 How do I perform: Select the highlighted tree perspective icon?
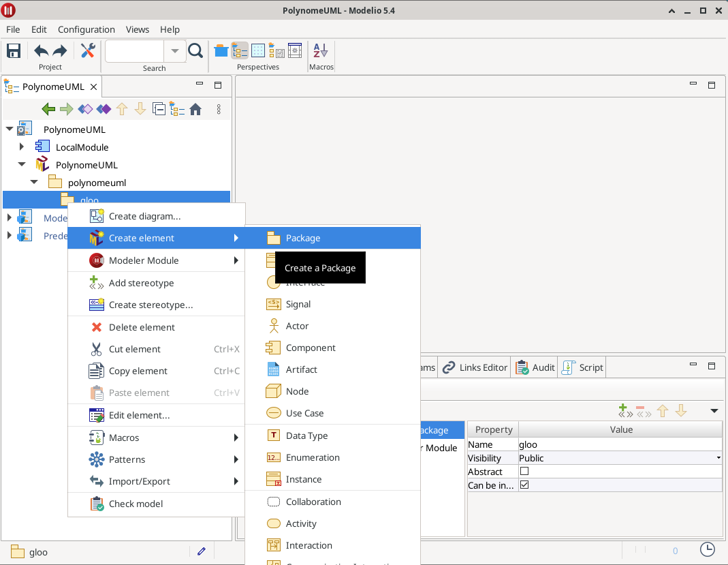tap(240, 50)
